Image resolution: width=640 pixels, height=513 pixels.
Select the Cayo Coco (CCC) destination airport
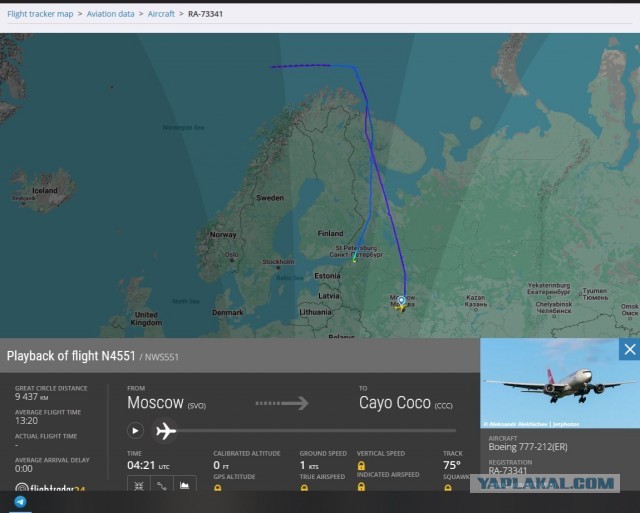point(406,403)
